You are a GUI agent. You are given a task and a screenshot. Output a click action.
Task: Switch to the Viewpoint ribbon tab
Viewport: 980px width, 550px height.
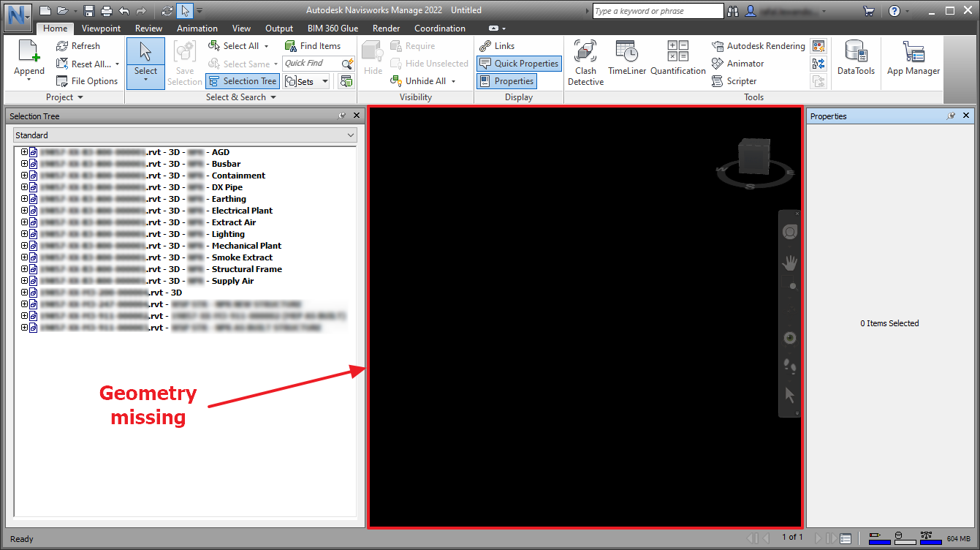click(x=102, y=29)
